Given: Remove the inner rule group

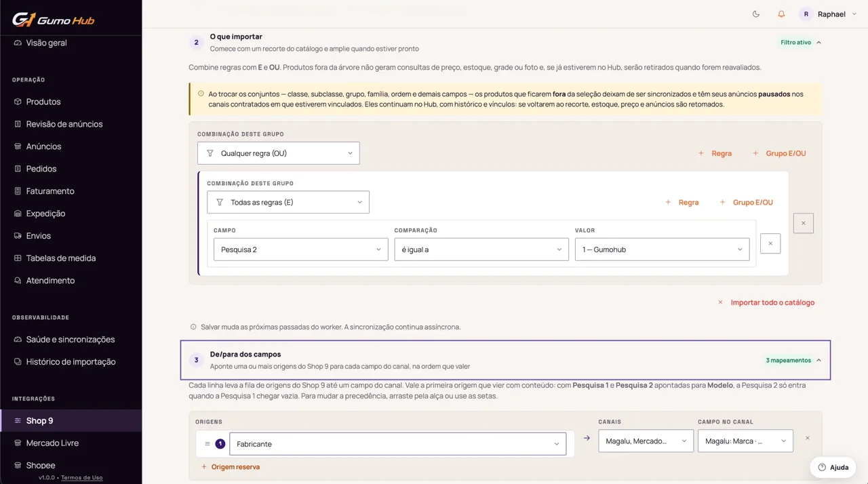Looking at the screenshot, I should (x=804, y=223).
